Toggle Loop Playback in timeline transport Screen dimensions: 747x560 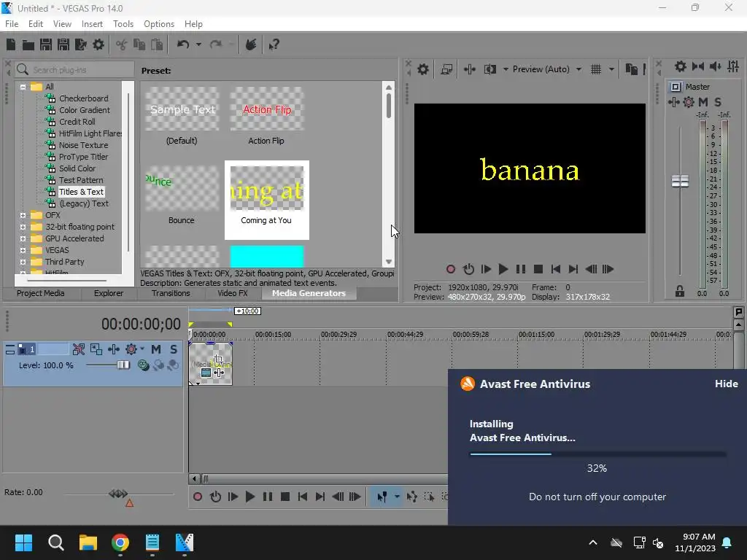point(215,497)
